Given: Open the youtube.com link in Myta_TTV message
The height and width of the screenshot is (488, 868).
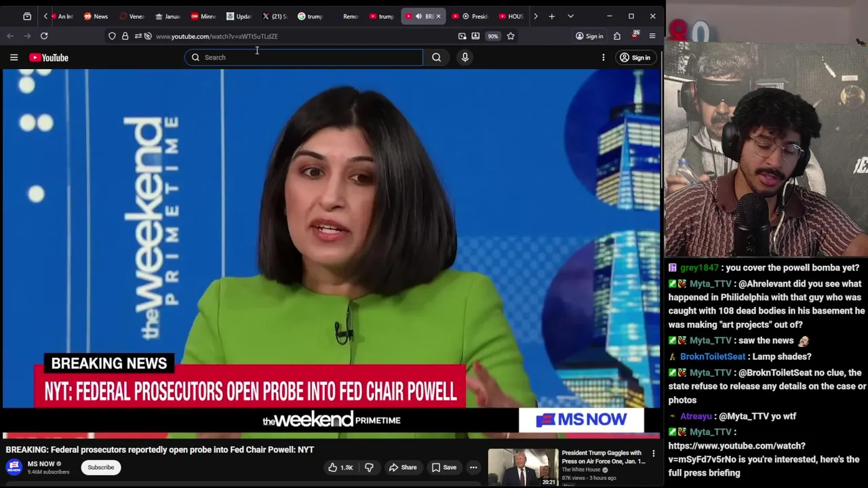Looking at the screenshot, I should [x=737, y=453].
